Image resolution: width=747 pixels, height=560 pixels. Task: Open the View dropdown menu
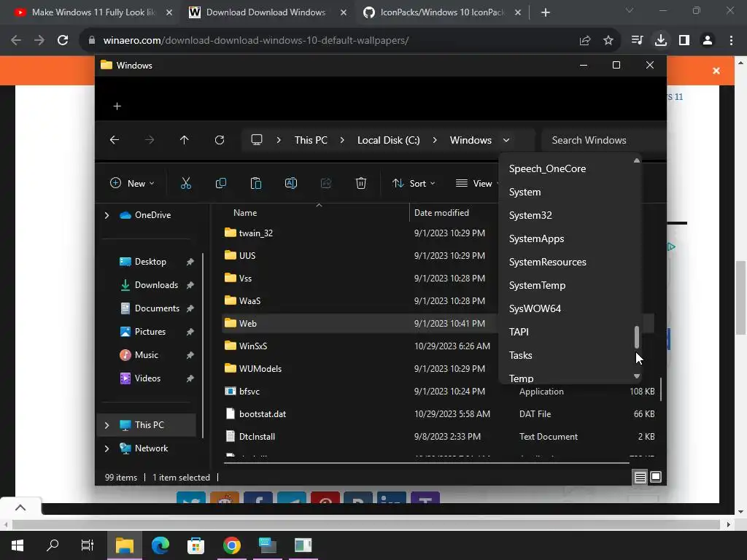[x=476, y=183]
